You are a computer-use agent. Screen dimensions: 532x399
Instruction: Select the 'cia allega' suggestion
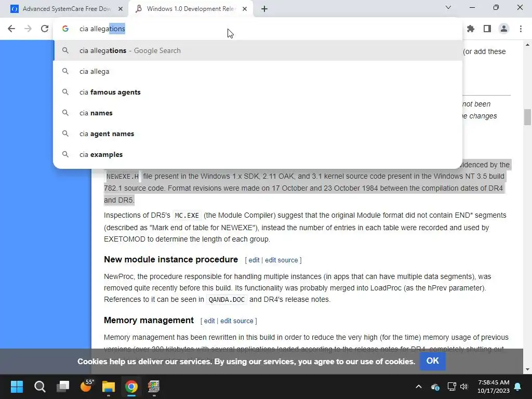point(258,71)
